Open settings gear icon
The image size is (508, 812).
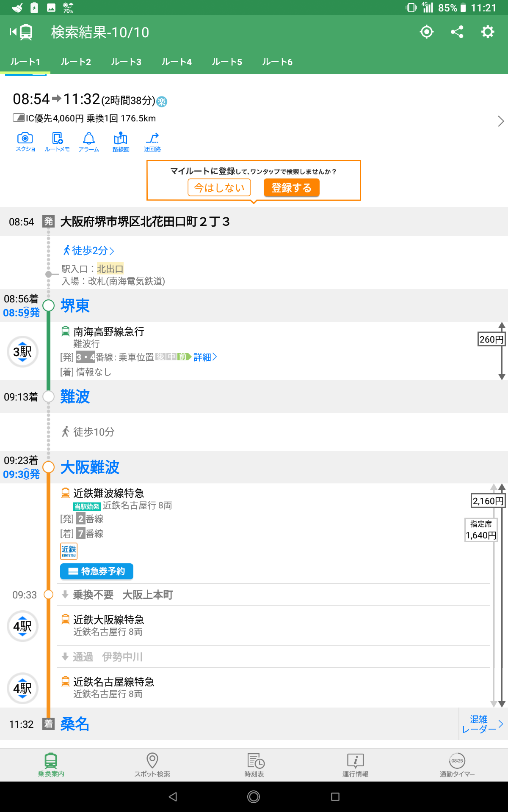click(488, 32)
